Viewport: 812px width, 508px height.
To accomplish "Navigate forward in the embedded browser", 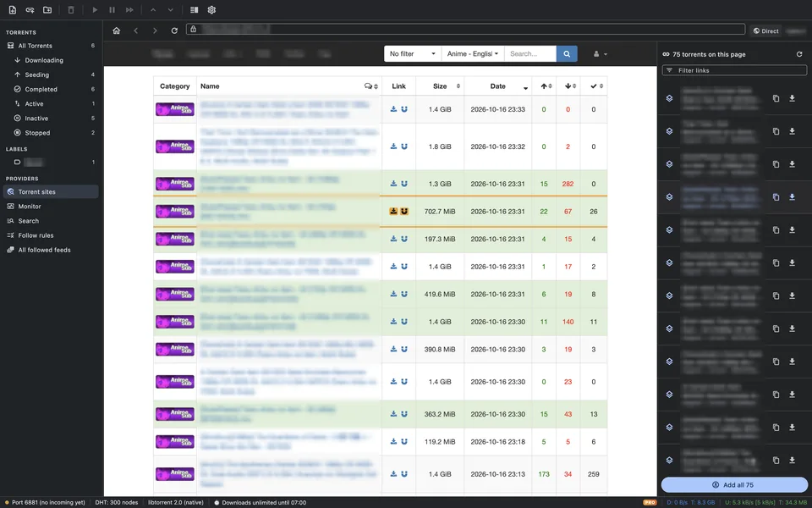I will pos(155,30).
